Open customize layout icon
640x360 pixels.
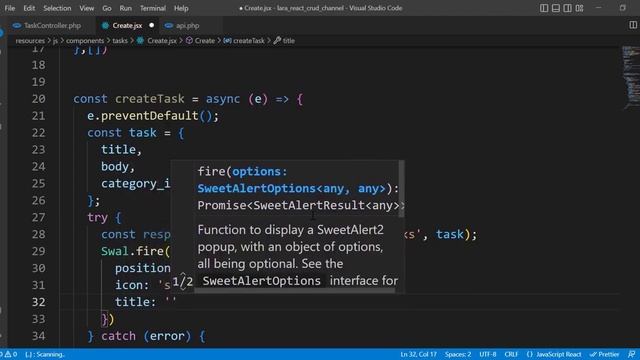[579, 8]
